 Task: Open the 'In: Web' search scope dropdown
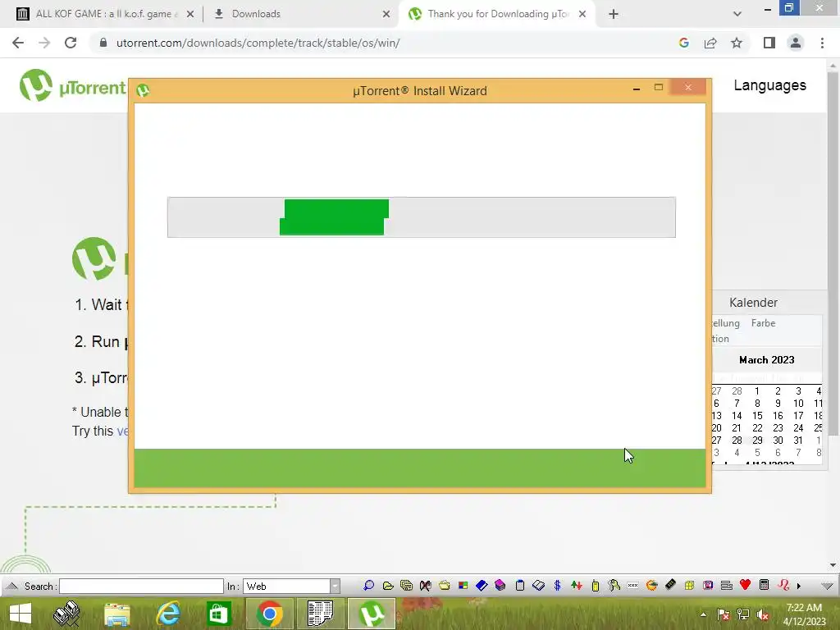[335, 586]
